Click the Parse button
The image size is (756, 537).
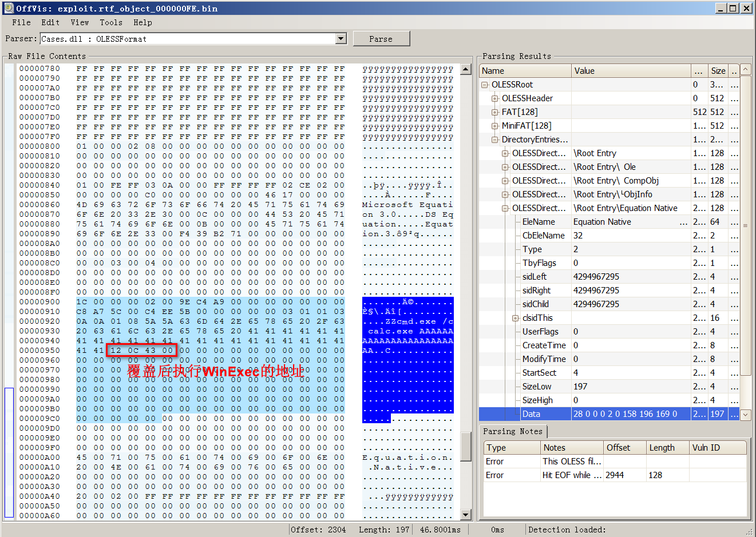(x=381, y=38)
